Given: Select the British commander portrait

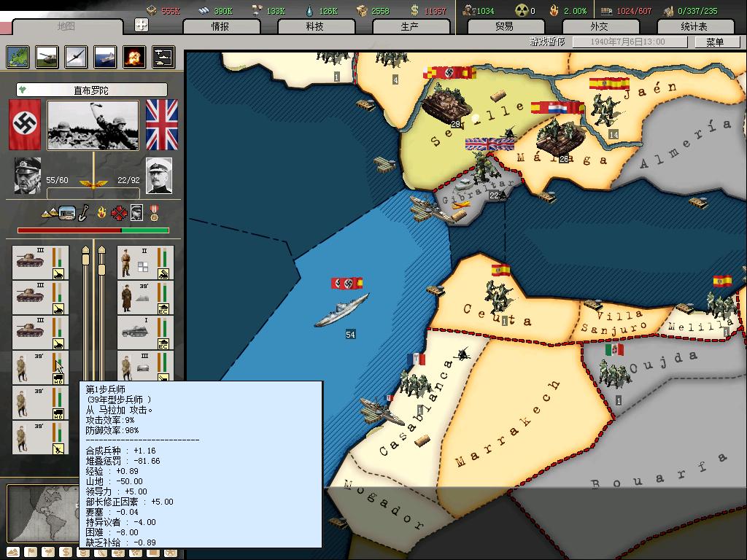Looking at the screenshot, I should pyautogui.click(x=158, y=176).
